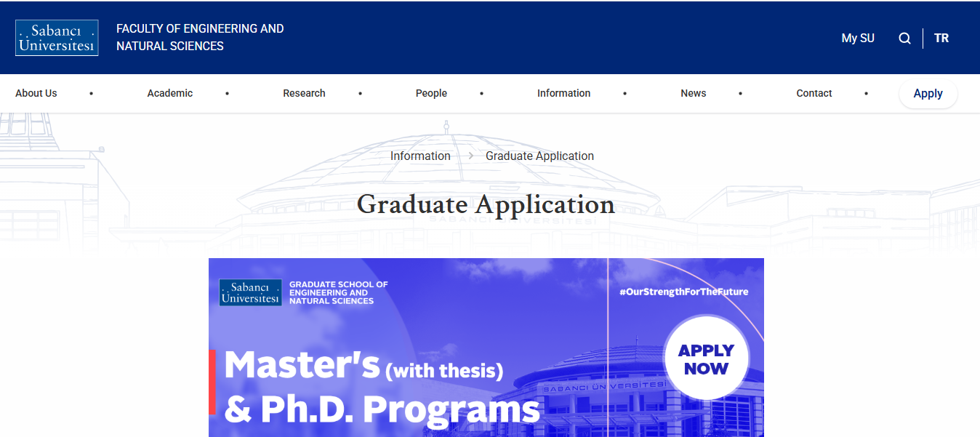Open the search magnifier icon
This screenshot has height=437, width=980.
pos(904,39)
